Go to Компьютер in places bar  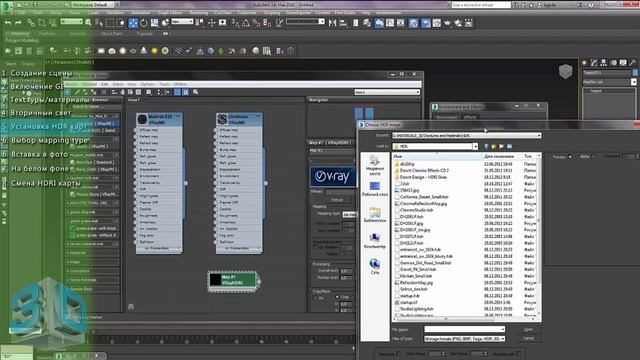pos(374,241)
